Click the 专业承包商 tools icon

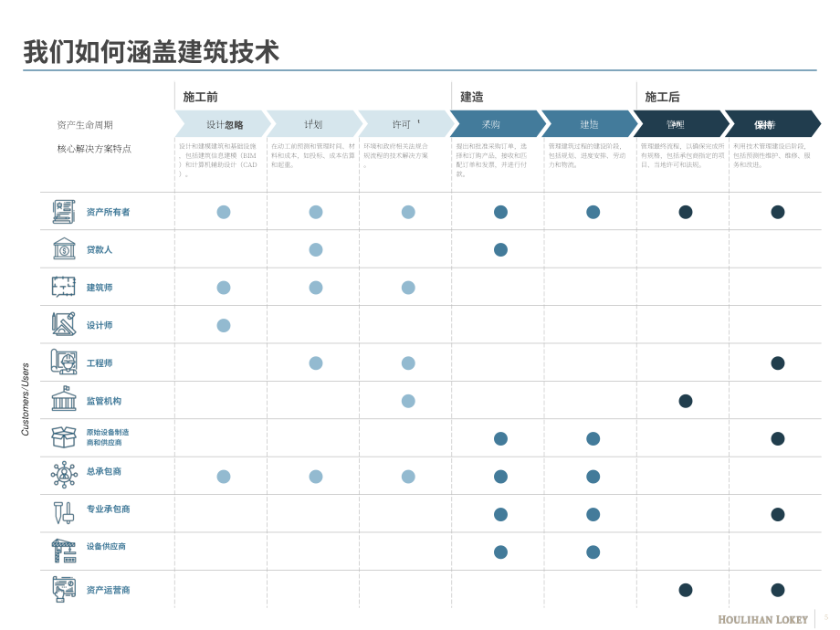64,513
